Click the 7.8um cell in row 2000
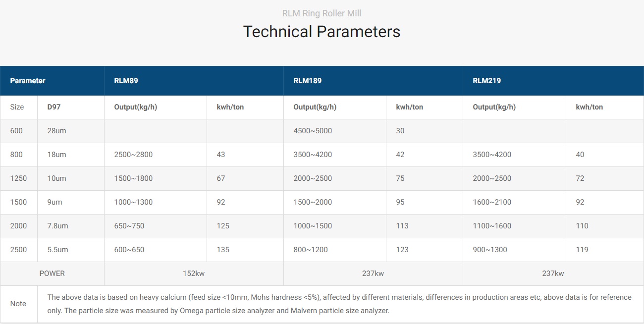The image size is (644, 324). [71, 226]
